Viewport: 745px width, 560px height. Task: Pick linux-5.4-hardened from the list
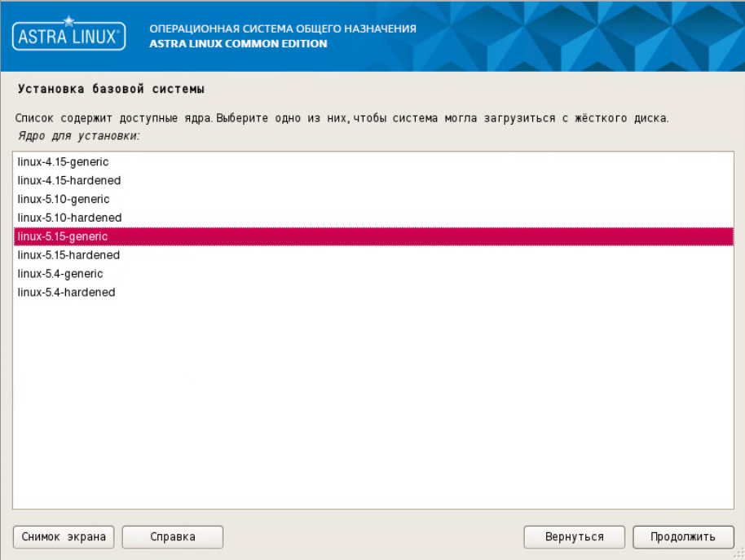point(373,292)
